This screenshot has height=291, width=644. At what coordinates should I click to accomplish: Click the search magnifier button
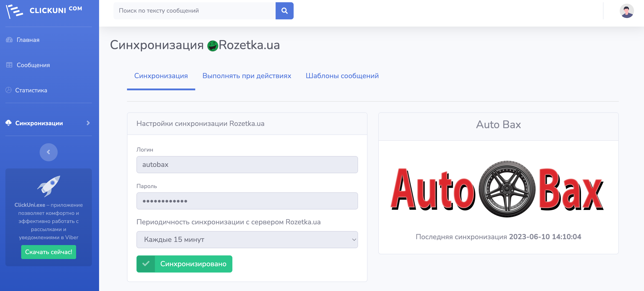(284, 11)
